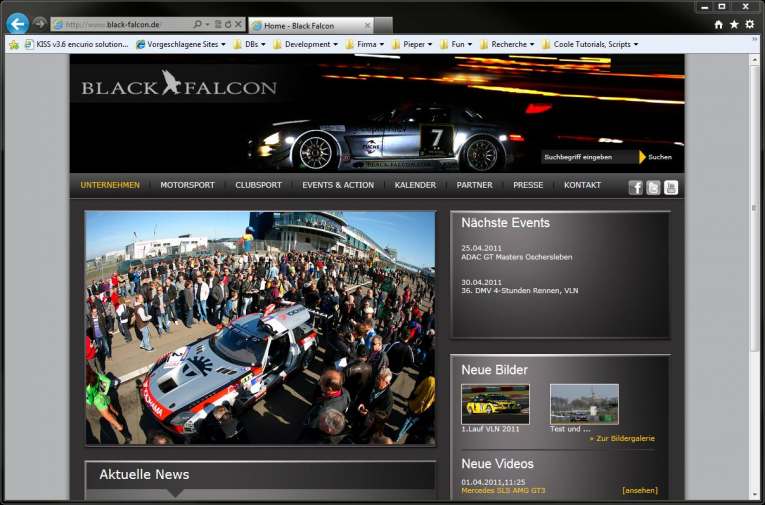Expand the Vorgeschlagene Sites dropdown
Image resolution: width=765 pixels, height=505 pixels.
tap(181, 44)
